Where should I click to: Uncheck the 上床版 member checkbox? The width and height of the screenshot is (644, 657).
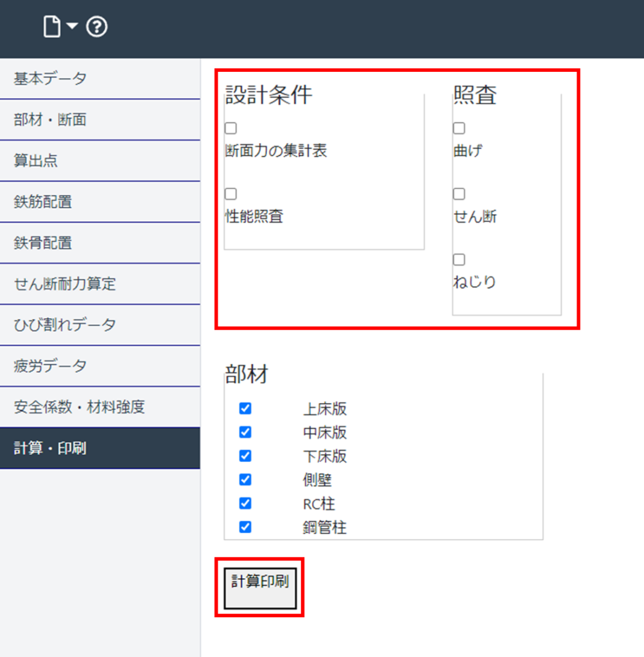click(245, 408)
